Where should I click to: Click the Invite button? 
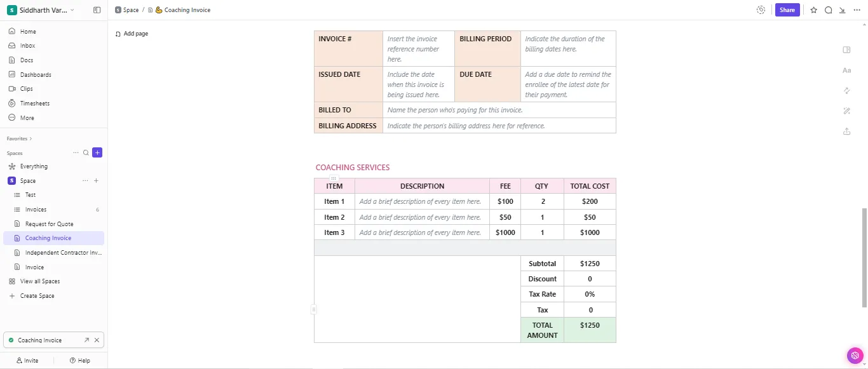click(27, 360)
